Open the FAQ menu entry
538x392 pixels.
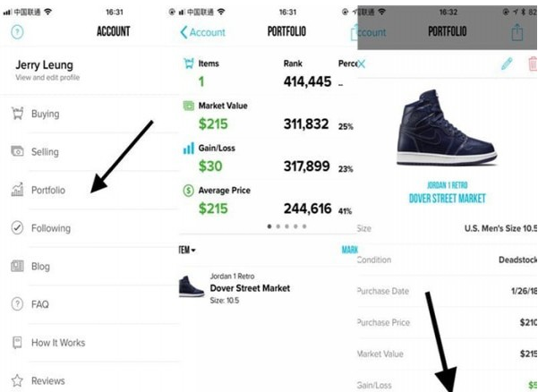point(40,304)
